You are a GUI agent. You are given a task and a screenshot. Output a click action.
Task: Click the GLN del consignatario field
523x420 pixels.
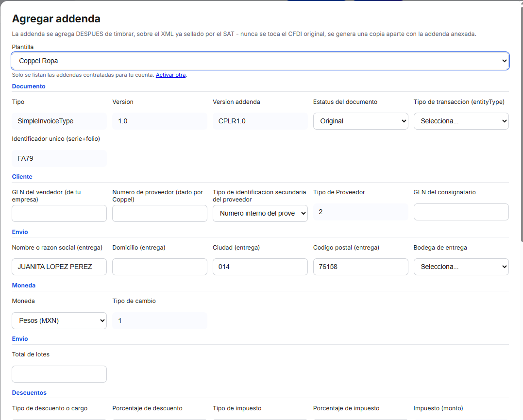pyautogui.click(x=461, y=212)
